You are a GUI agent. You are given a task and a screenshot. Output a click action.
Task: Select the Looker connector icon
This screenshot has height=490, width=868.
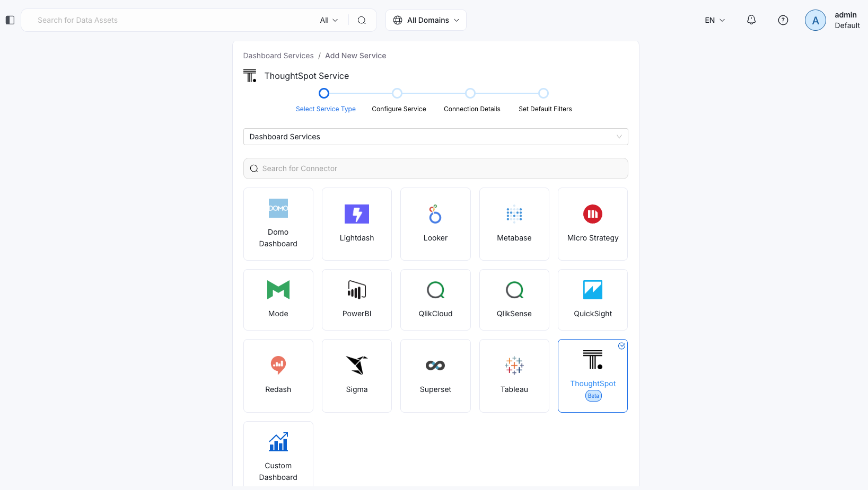(435, 214)
